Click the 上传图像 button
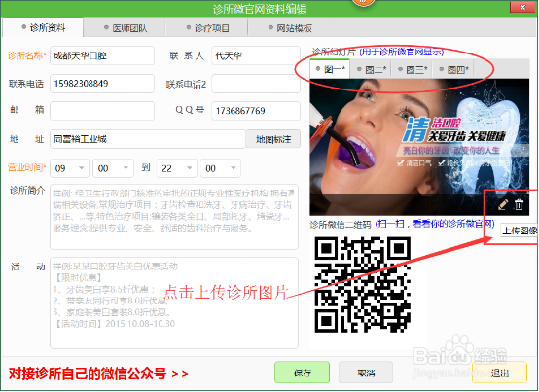 point(519,231)
